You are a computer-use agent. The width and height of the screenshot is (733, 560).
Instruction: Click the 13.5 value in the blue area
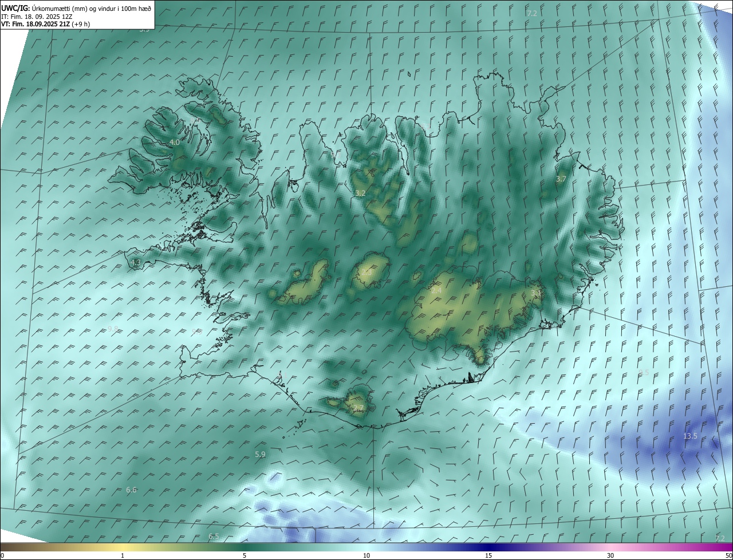[690, 436]
